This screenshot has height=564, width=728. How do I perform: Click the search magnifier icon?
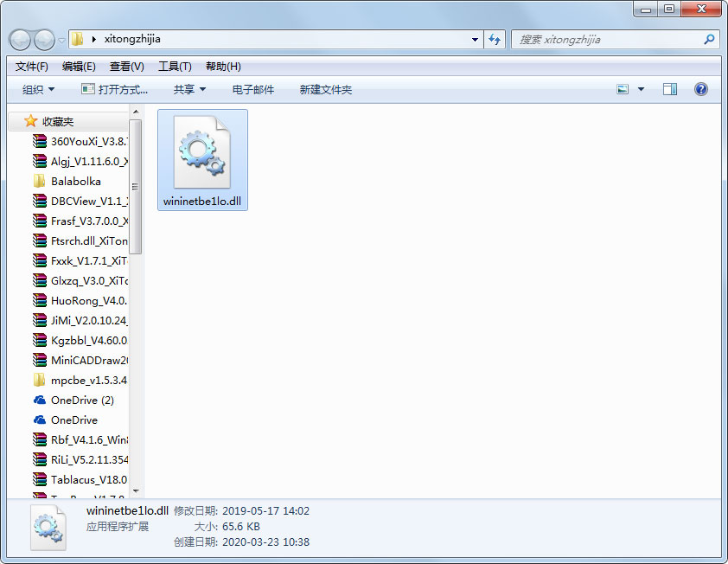click(709, 39)
